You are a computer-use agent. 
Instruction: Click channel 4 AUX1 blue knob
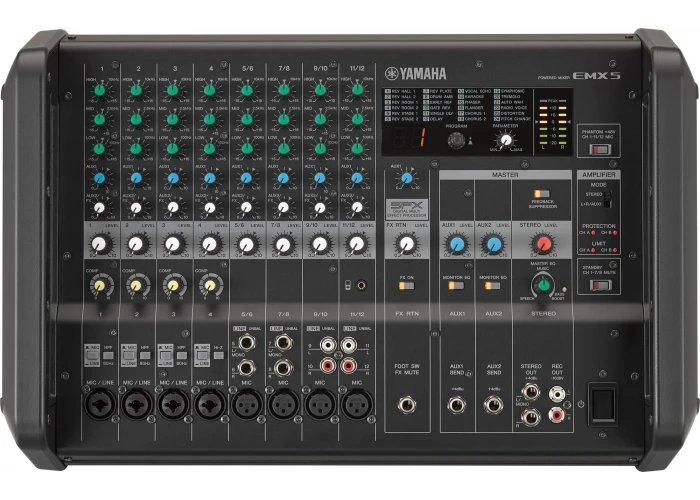click(209, 179)
